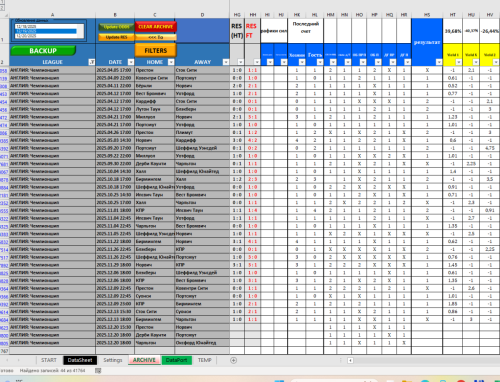Open the Yield 2 column filter dropdown
The height and width of the screenshot is (382, 500).
[496, 62]
